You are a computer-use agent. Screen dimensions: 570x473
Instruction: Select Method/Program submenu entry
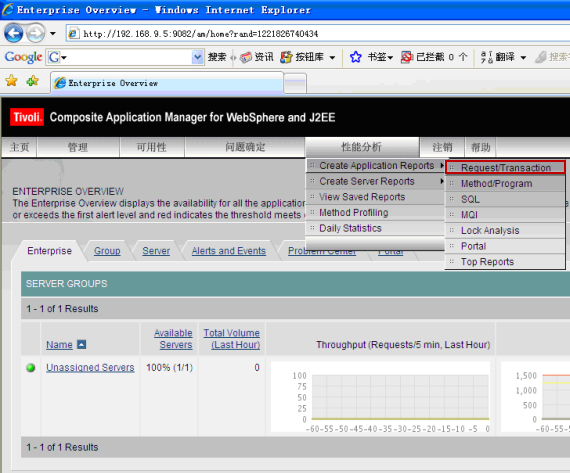[x=505, y=184]
